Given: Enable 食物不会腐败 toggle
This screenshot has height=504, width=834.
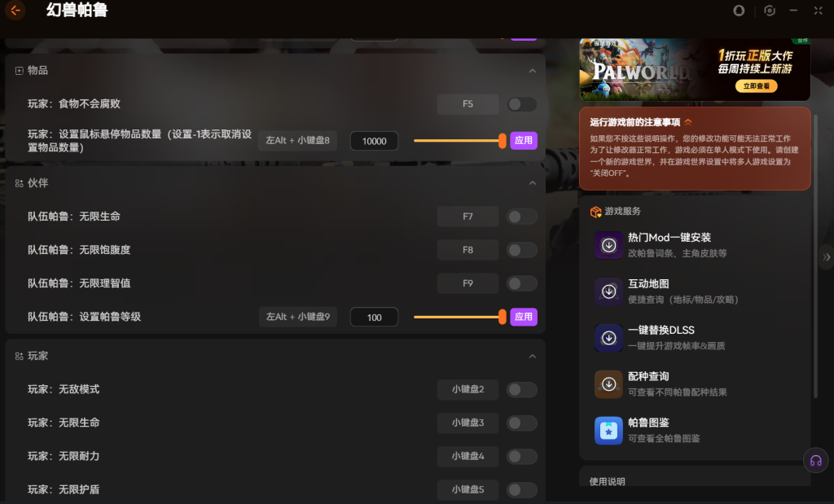Looking at the screenshot, I should point(521,104).
